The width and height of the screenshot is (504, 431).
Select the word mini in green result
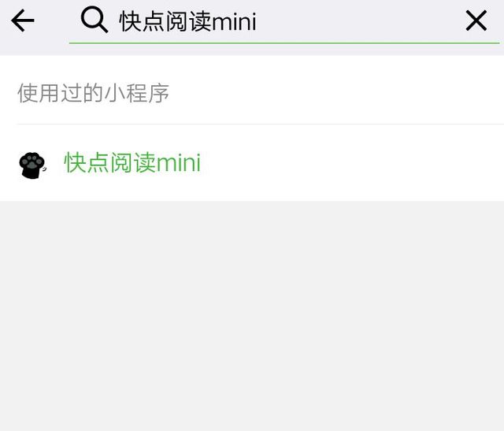(x=179, y=163)
